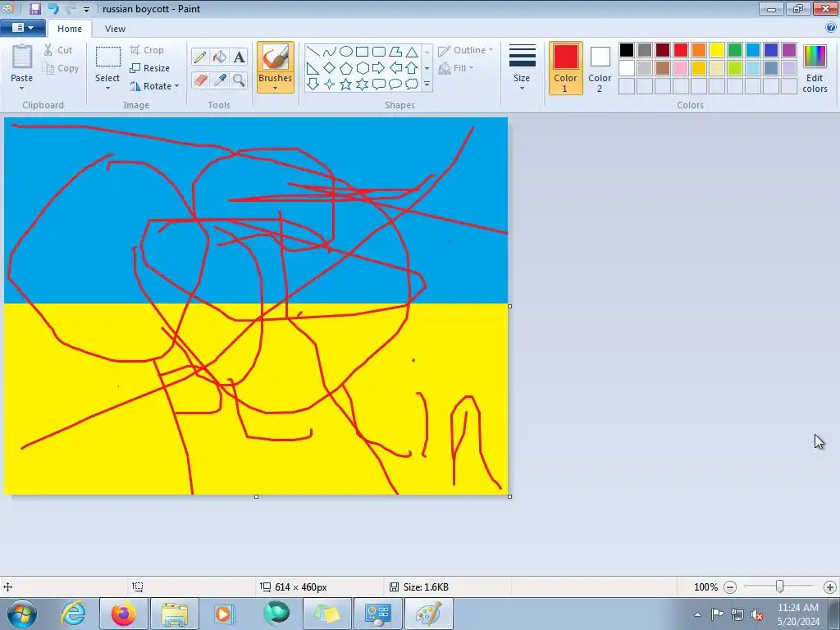The image size is (840, 630).
Task: Choose the Line shape
Action: [313, 52]
